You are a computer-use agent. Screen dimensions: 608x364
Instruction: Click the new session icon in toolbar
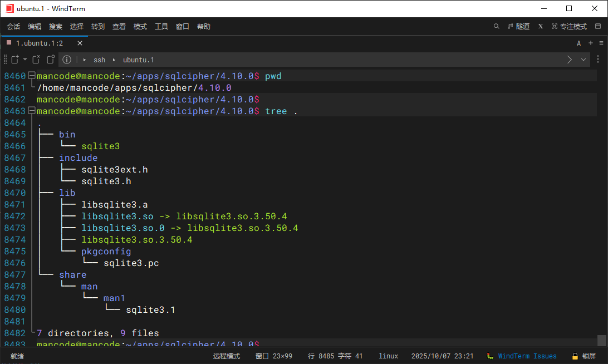15,60
